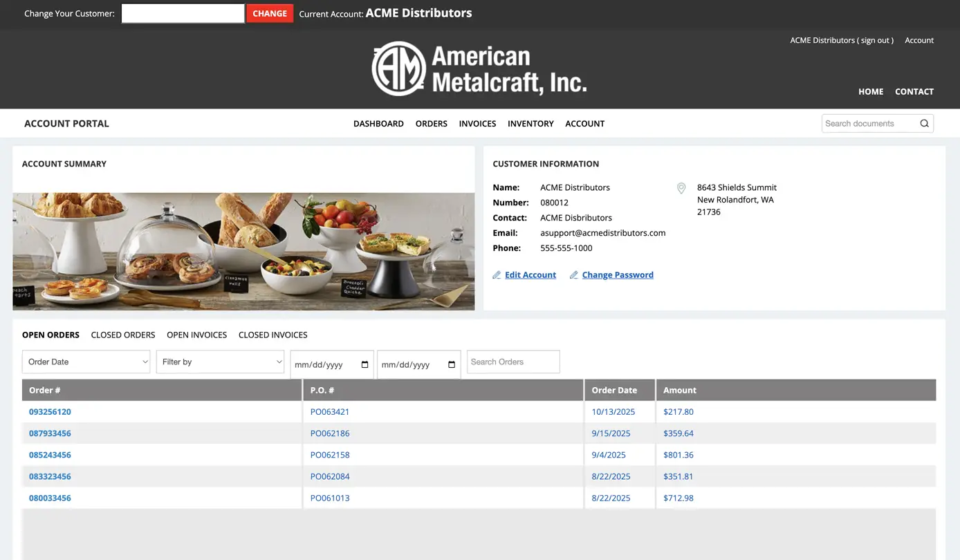Screen dimensions: 960x560
Task: Click Home in the header
Action: (871, 91)
